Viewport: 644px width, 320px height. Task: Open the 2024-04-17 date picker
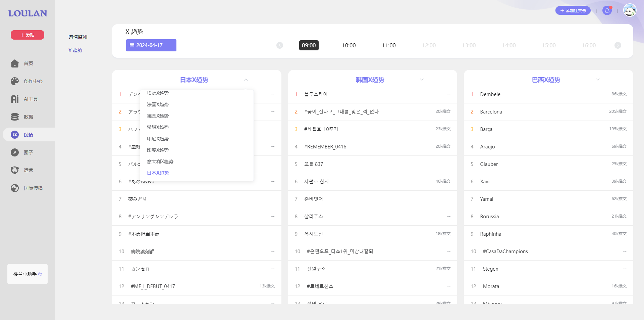pyautogui.click(x=151, y=45)
